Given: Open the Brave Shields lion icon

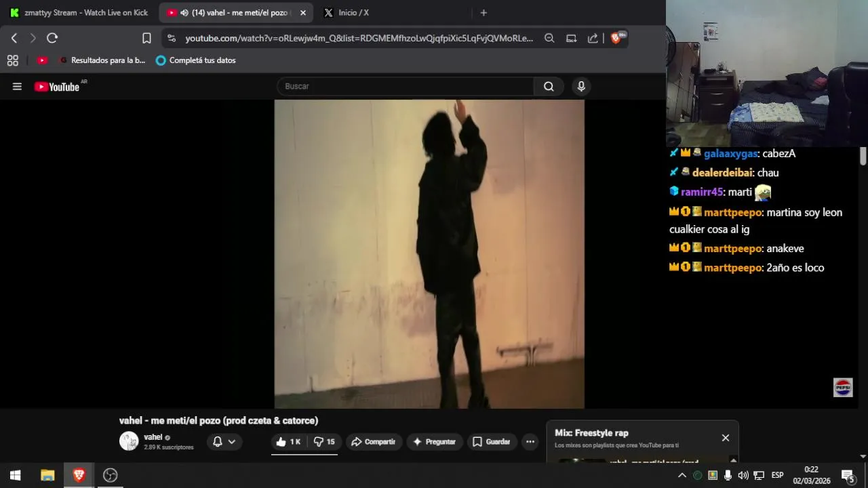Looking at the screenshot, I should (x=617, y=38).
